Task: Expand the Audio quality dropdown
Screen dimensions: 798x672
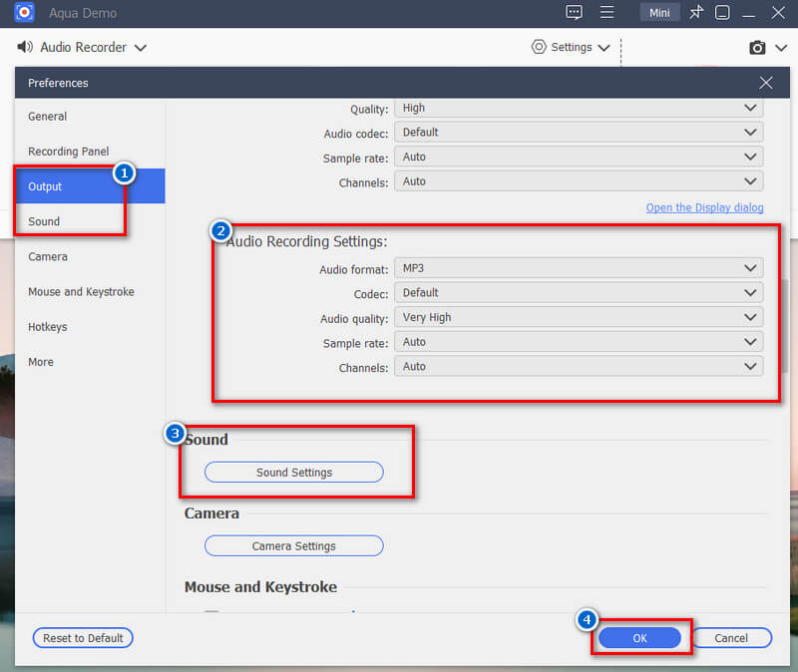Action: tap(579, 316)
